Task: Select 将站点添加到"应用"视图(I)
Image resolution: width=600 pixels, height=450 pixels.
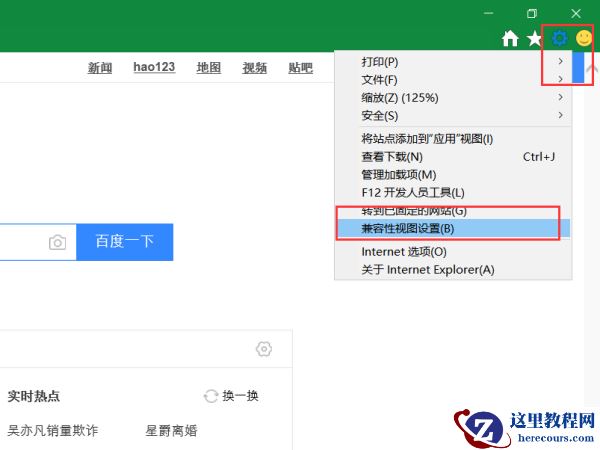Action: (453, 139)
